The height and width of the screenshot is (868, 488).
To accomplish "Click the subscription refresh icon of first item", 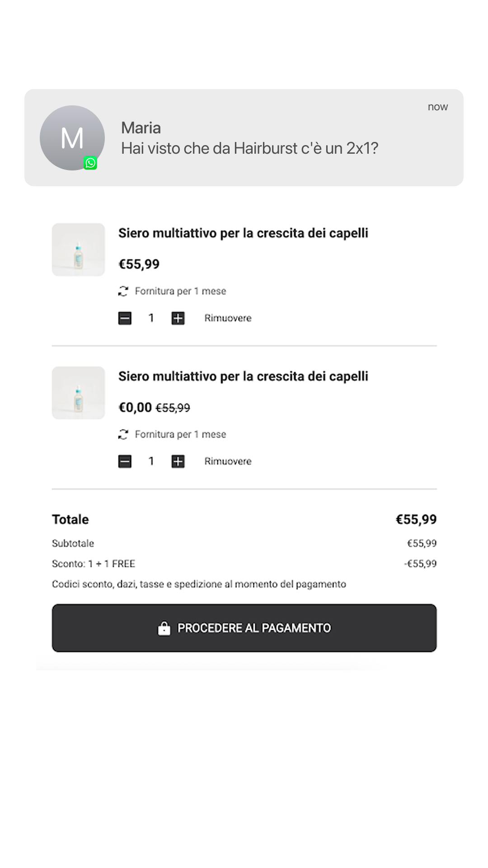I will (123, 291).
